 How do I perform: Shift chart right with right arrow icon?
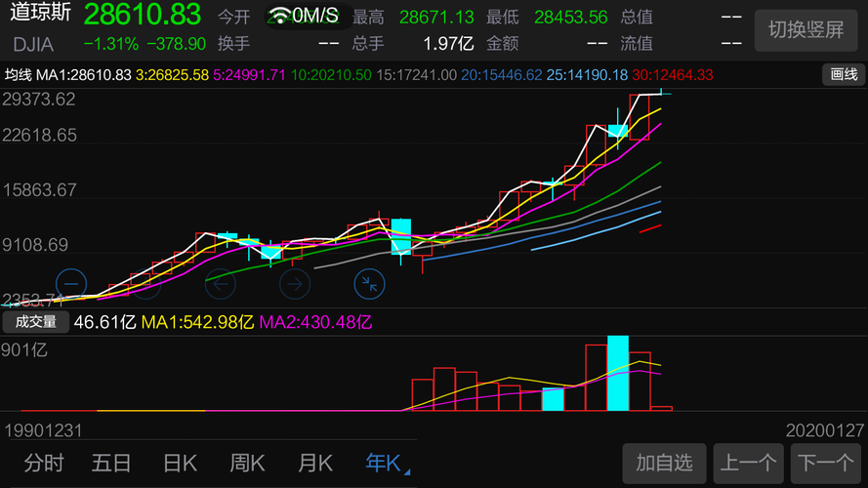pyautogui.click(x=295, y=284)
